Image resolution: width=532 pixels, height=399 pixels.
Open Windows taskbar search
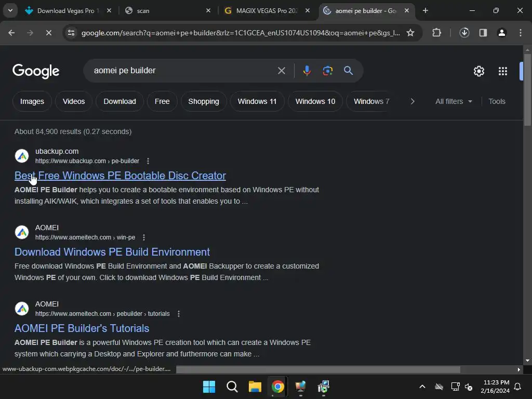point(232,387)
